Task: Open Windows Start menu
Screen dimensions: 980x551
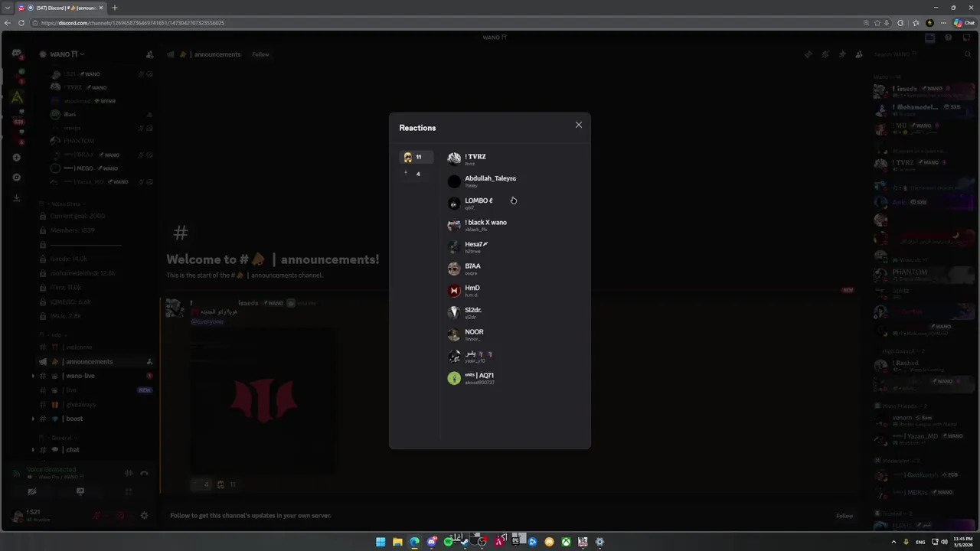Action: [x=381, y=542]
